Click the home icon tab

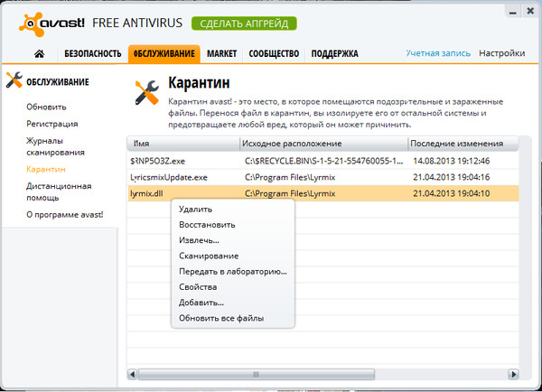(x=39, y=53)
